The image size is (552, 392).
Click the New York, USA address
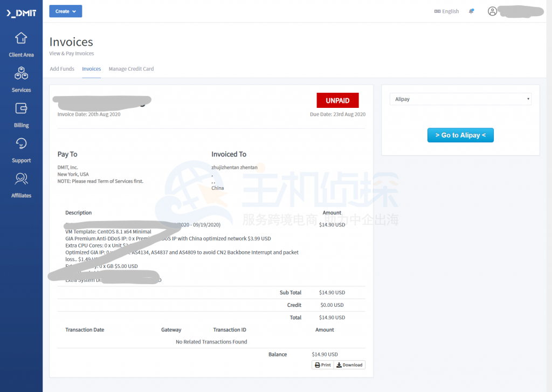(x=73, y=174)
